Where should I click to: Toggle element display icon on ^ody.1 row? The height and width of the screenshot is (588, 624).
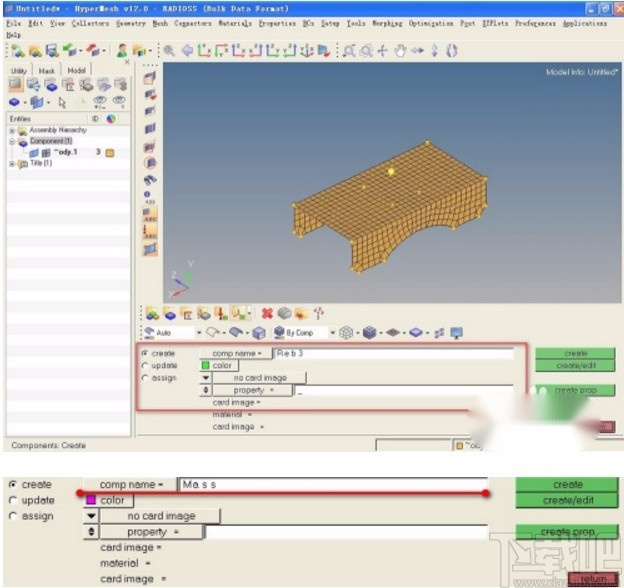pyautogui.click(x=46, y=152)
